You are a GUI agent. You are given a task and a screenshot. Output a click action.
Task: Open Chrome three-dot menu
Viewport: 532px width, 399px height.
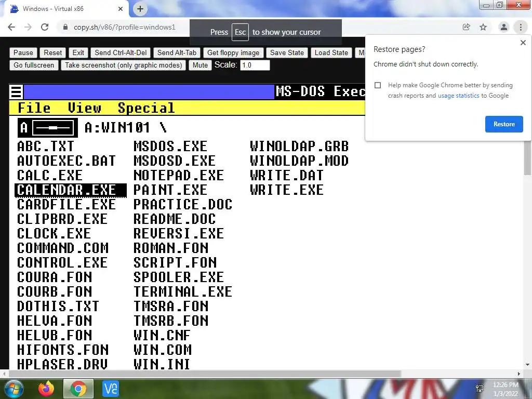pos(521,27)
